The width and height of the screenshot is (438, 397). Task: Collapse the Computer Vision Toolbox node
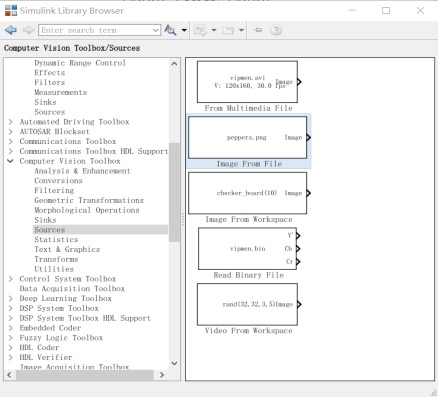11,161
